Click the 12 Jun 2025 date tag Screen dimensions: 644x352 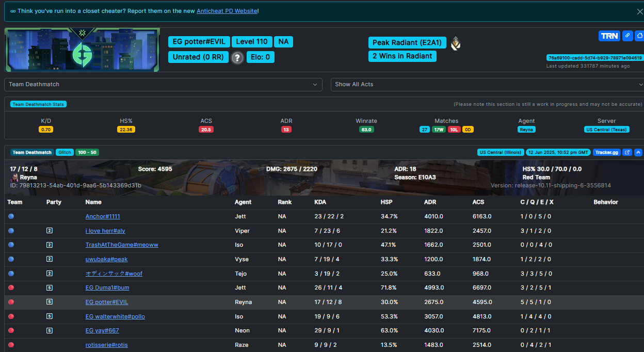coord(558,152)
